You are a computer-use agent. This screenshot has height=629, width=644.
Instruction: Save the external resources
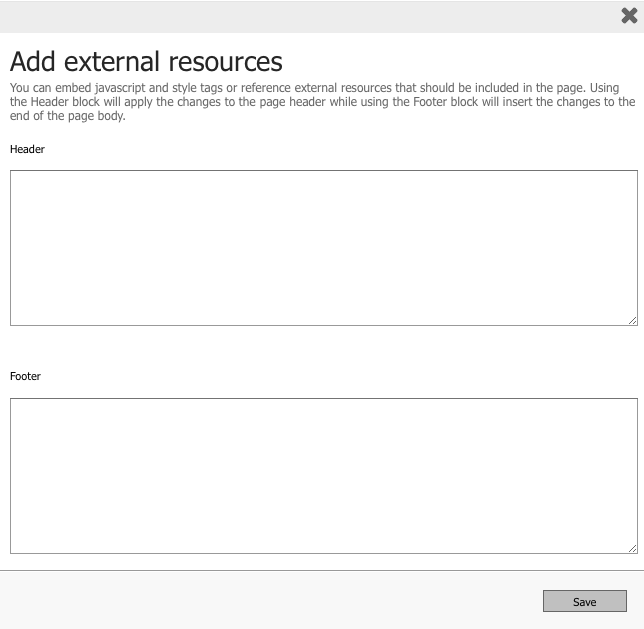click(584, 601)
